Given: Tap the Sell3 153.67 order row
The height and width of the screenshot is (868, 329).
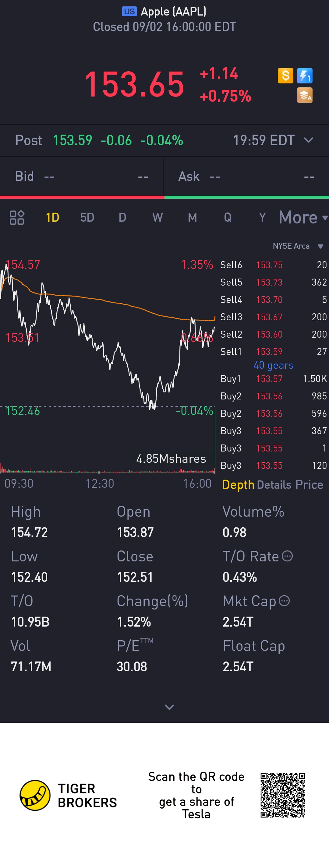Looking at the screenshot, I should [x=273, y=317].
